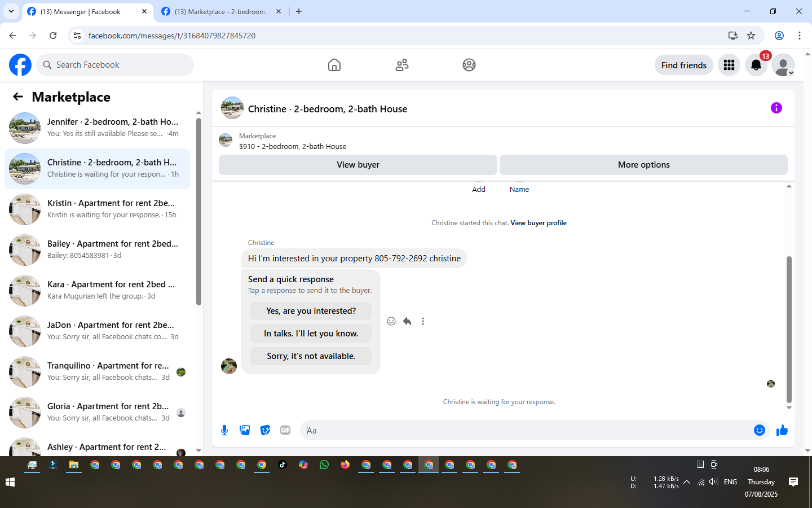Go back in browser history
812x508 pixels.
click(12, 36)
